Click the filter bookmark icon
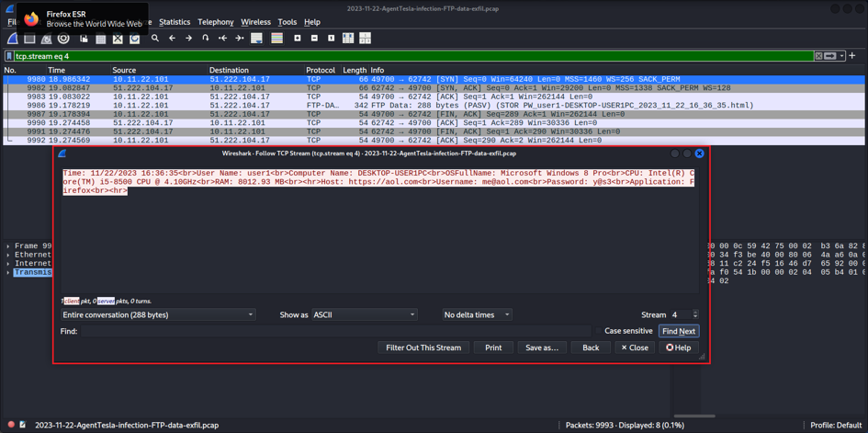Image resolution: width=868 pixels, height=433 pixels. [x=9, y=56]
